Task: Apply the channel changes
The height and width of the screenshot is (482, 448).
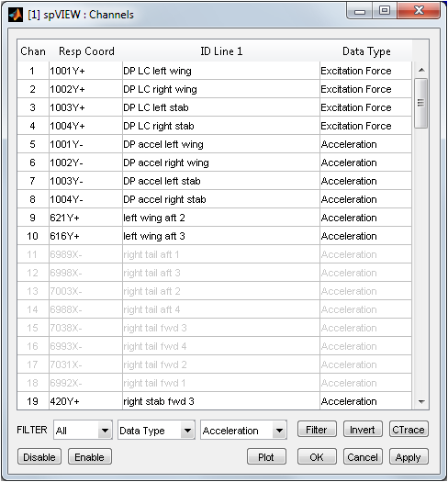Action: (x=409, y=457)
